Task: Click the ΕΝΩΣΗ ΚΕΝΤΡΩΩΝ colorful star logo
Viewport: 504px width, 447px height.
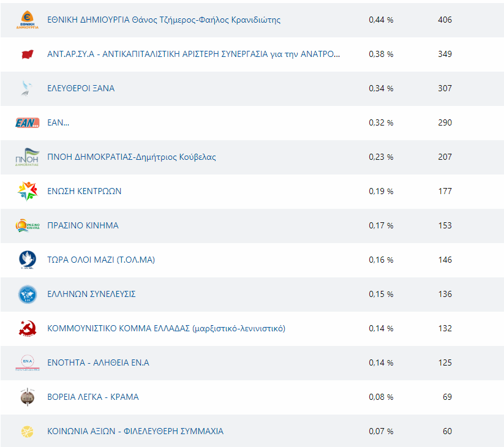Action: click(x=28, y=191)
